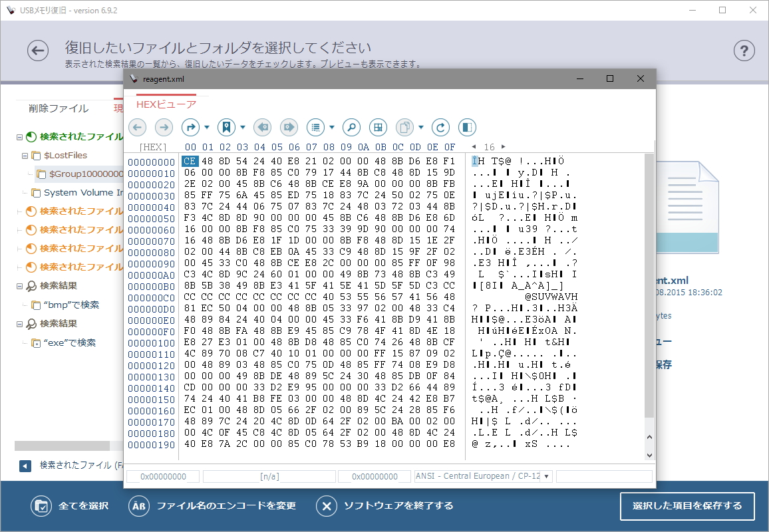769x532 pixels.
Task: Jump to the next bookmark
Action: [289, 127]
